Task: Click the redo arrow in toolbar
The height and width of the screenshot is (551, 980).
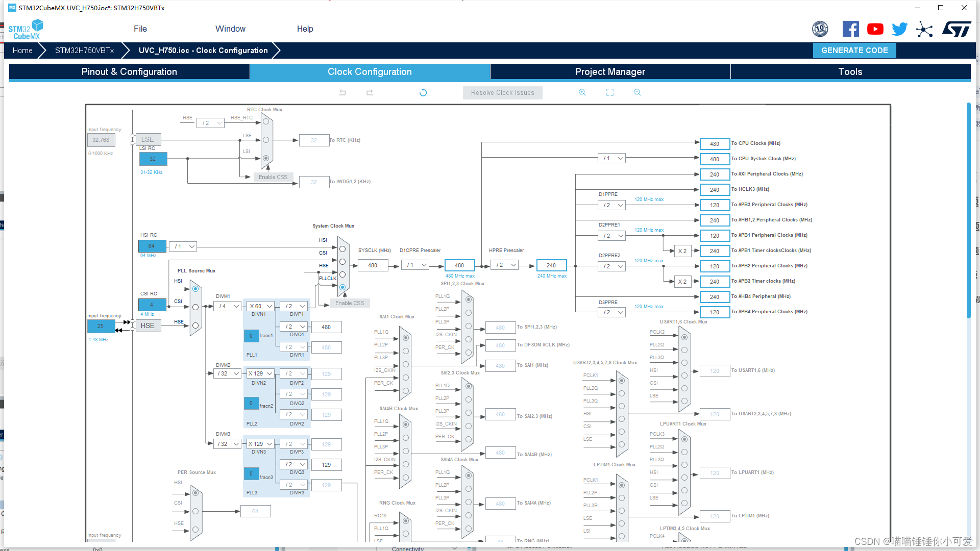Action: click(x=370, y=92)
